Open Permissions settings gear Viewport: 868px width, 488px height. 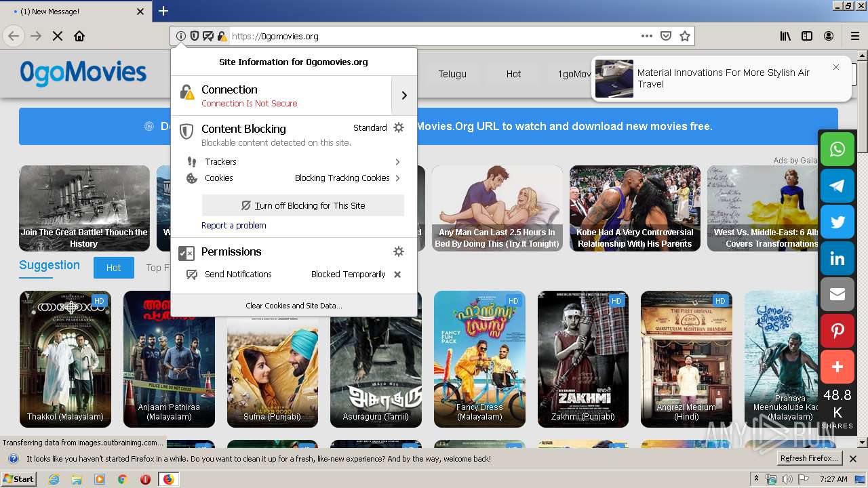[399, 251]
